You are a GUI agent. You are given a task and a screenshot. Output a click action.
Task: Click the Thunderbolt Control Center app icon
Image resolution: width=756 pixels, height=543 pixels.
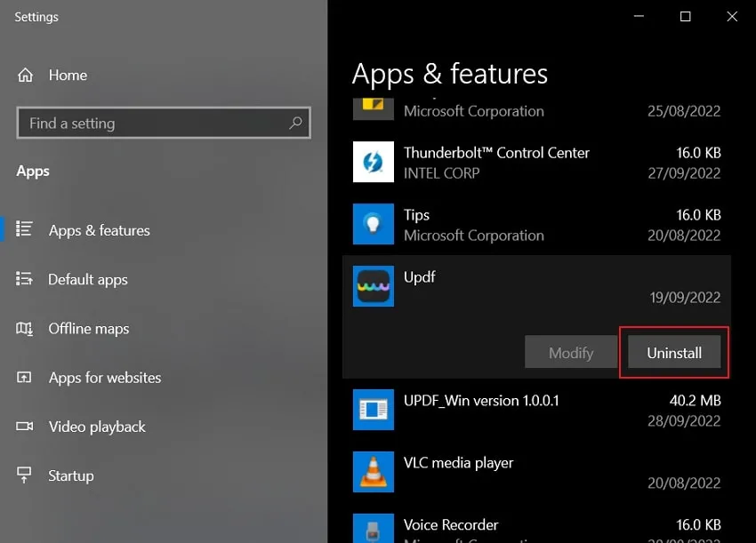point(374,162)
